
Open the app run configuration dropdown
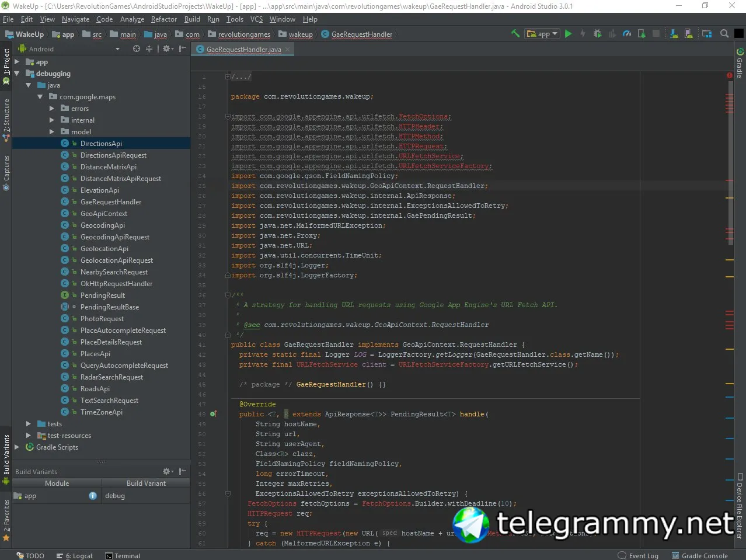point(542,34)
